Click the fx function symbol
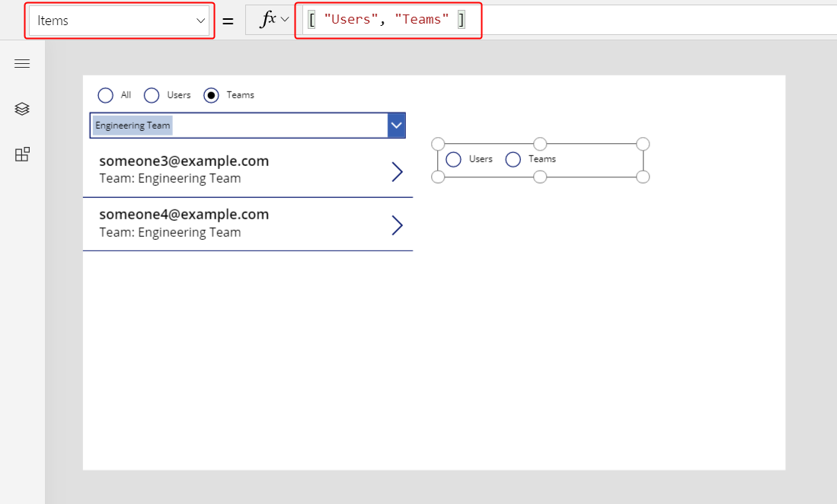This screenshot has height=504, width=837. [x=267, y=20]
